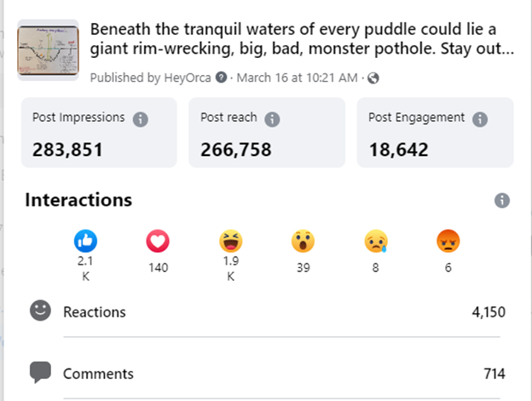The image size is (532, 401).
Task: Open the post thumbnail image
Action: coord(48,49)
